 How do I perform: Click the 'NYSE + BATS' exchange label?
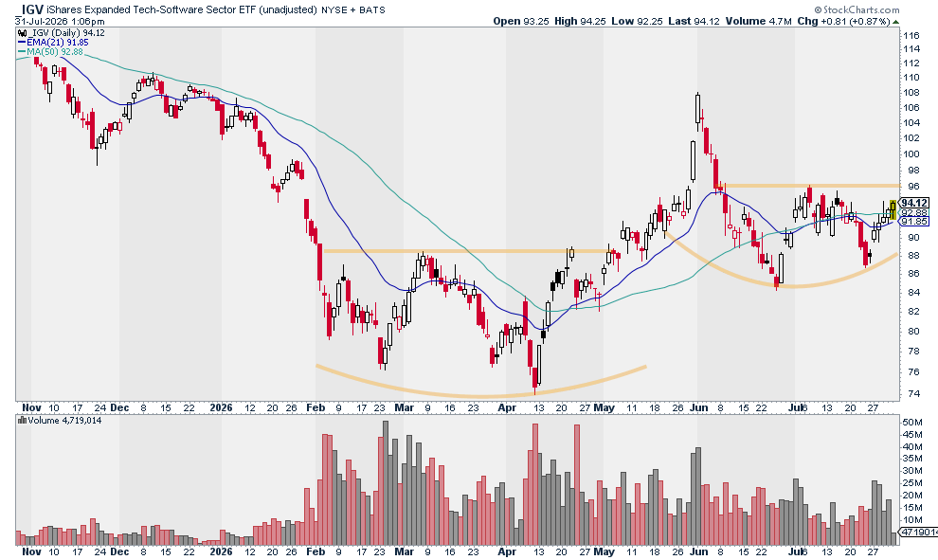(x=353, y=9)
